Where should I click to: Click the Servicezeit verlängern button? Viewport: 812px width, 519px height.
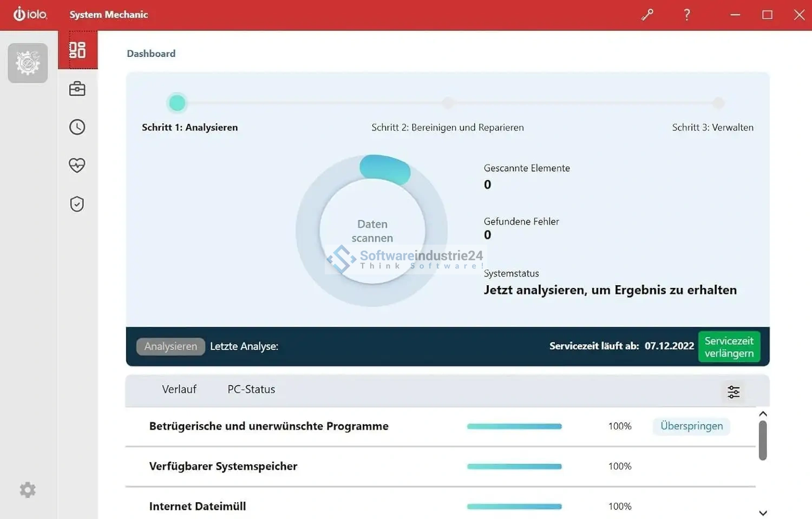coord(729,347)
